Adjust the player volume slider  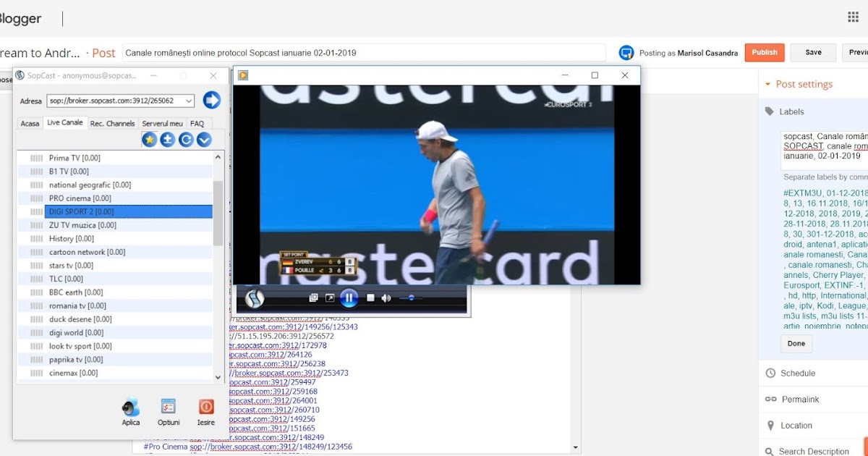tap(411, 297)
